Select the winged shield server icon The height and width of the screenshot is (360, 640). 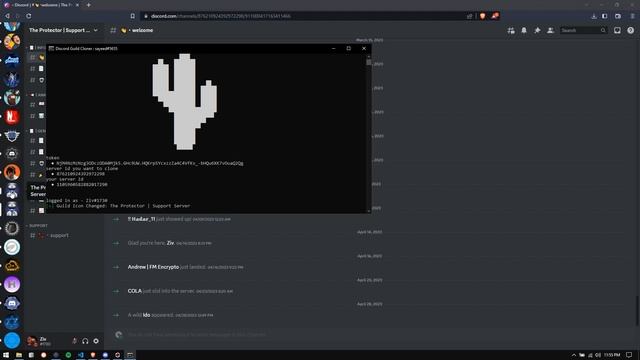[12, 136]
